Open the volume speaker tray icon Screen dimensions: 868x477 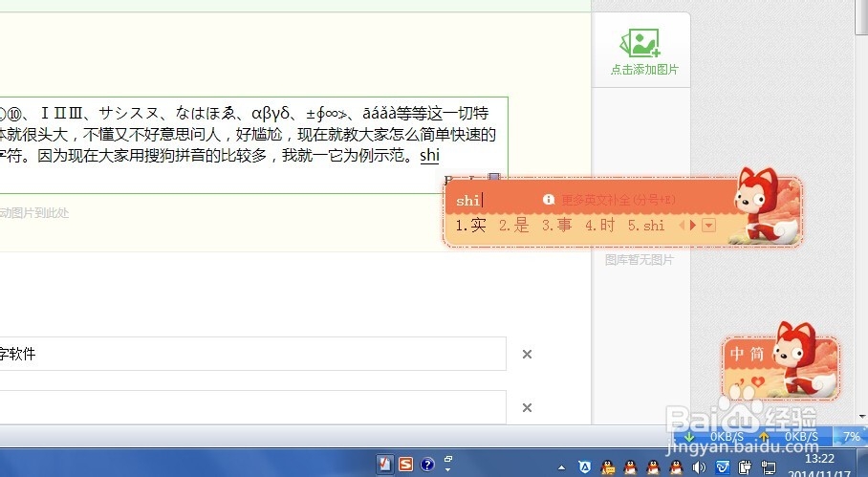[x=699, y=467]
